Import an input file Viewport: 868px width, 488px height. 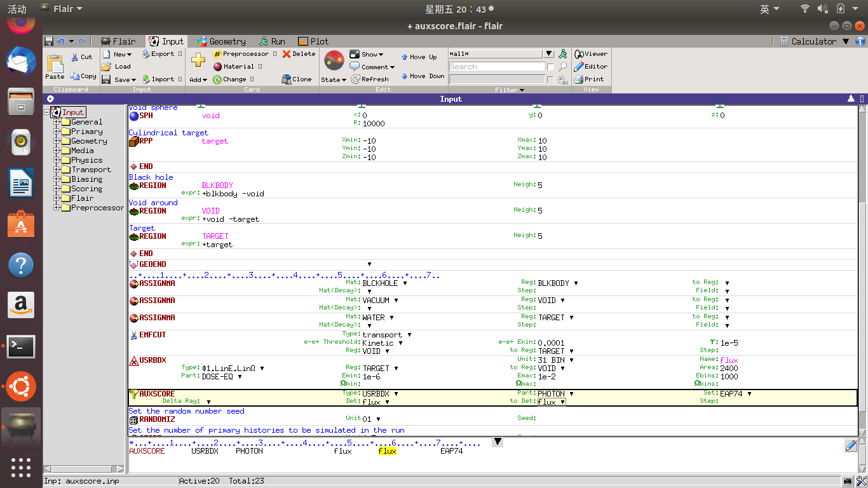point(158,79)
